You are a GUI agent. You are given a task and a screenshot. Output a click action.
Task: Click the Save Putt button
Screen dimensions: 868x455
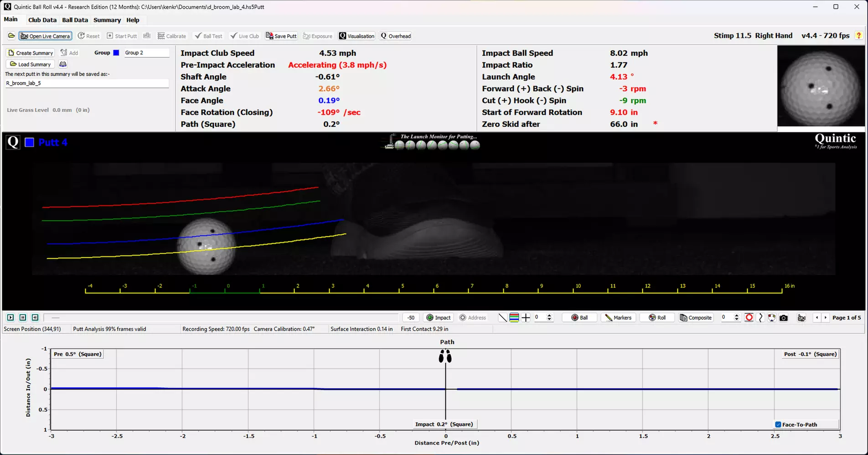(x=281, y=36)
